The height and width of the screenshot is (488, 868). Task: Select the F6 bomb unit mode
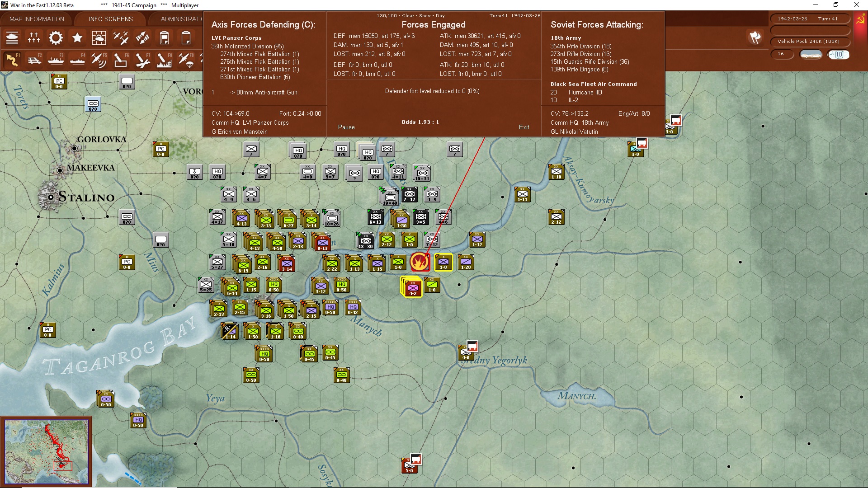[x=121, y=60]
